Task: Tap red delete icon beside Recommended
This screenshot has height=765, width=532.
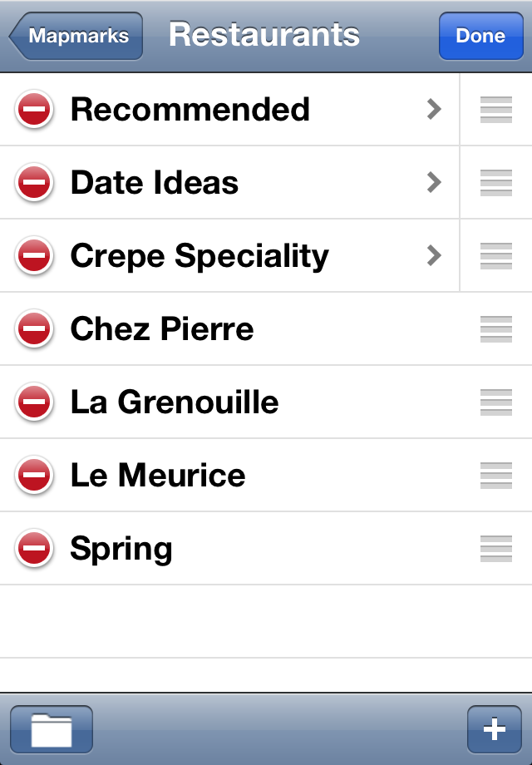Action: click(34, 109)
